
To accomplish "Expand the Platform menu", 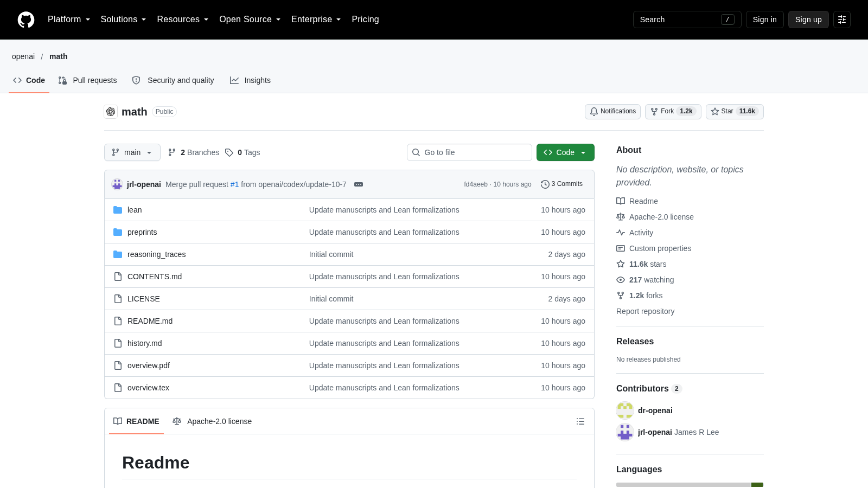I will tap(69, 20).
